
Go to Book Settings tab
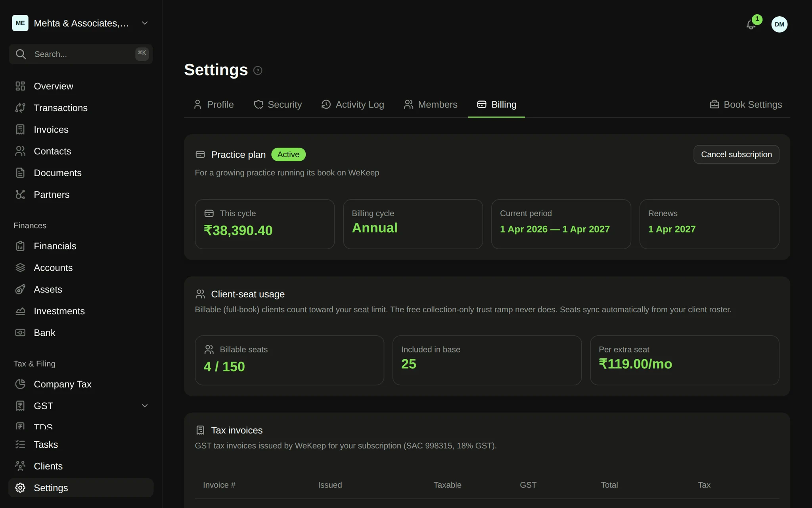click(746, 104)
